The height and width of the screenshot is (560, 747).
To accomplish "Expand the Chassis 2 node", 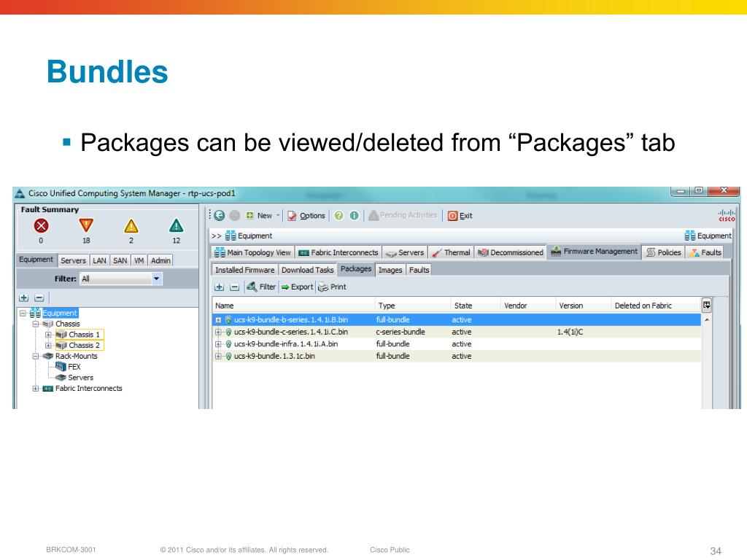I will click(x=48, y=346).
